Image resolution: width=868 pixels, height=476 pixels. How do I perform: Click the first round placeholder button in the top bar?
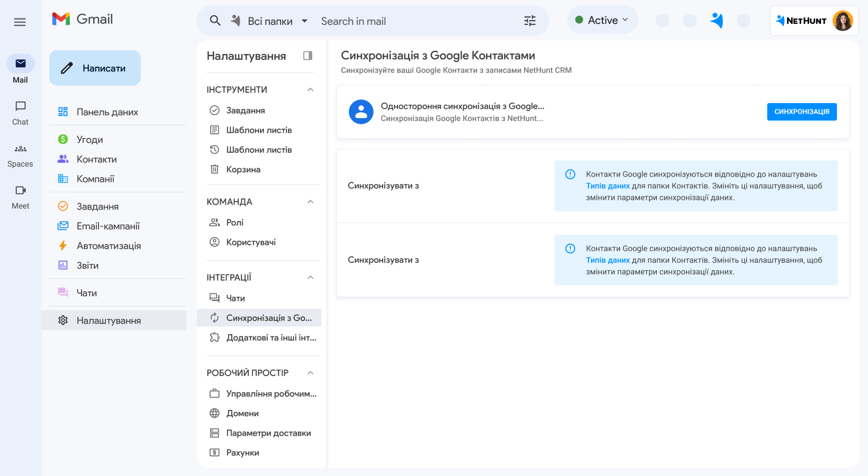(x=662, y=21)
